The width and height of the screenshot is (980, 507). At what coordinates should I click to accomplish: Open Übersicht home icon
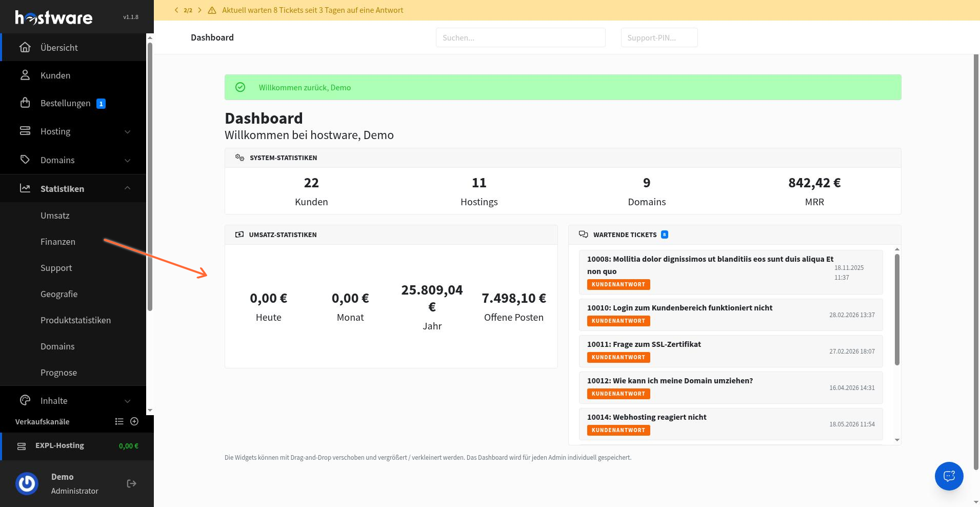coord(25,47)
